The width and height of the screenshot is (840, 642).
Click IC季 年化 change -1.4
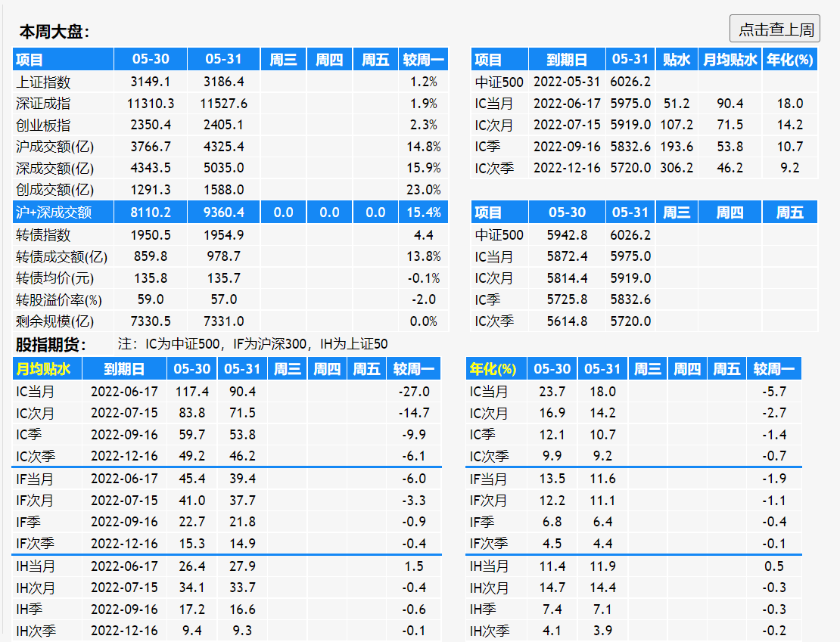point(774,435)
